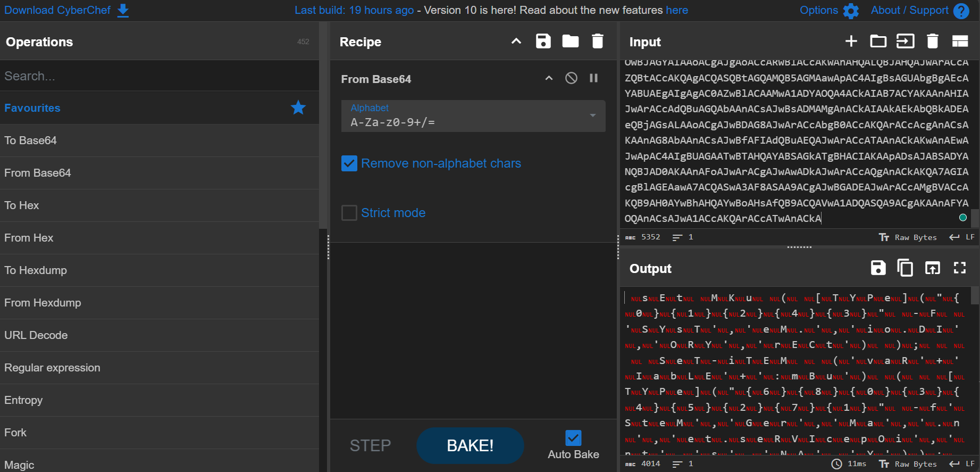Toggle Remove non-alphabet chars checkbox

click(349, 163)
